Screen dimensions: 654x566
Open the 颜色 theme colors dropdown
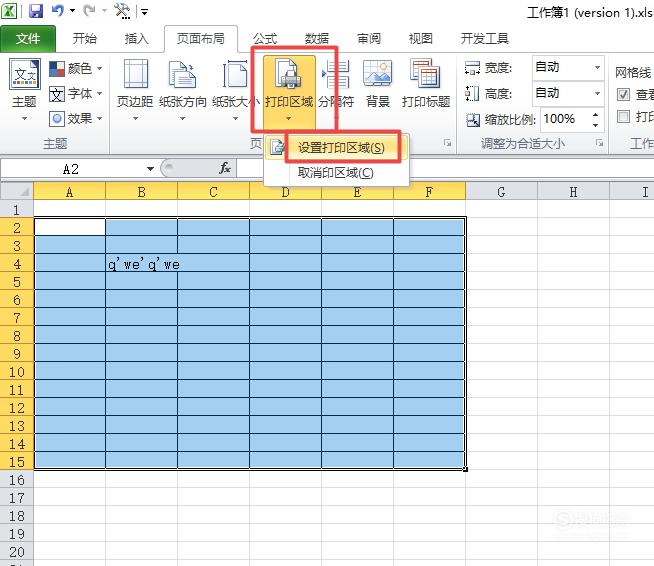[x=75, y=68]
